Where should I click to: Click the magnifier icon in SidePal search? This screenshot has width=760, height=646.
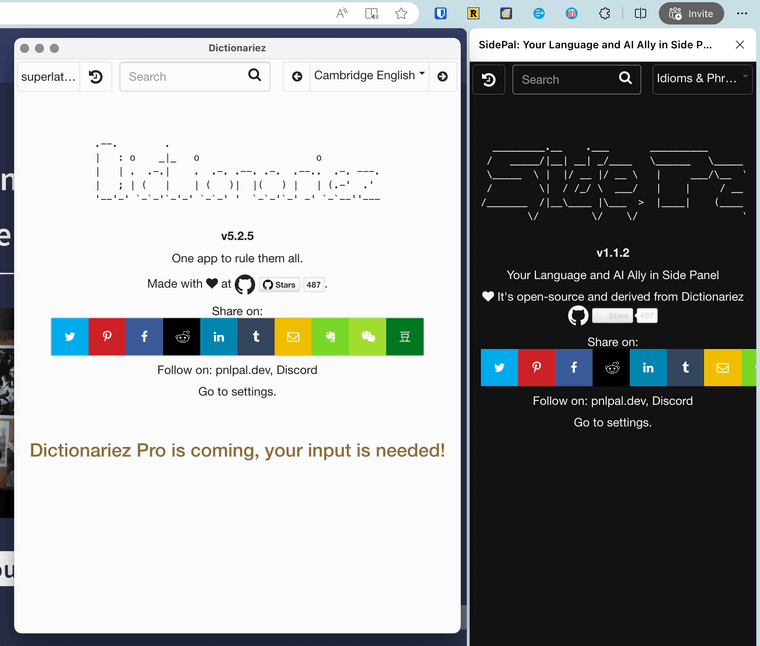click(625, 78)
